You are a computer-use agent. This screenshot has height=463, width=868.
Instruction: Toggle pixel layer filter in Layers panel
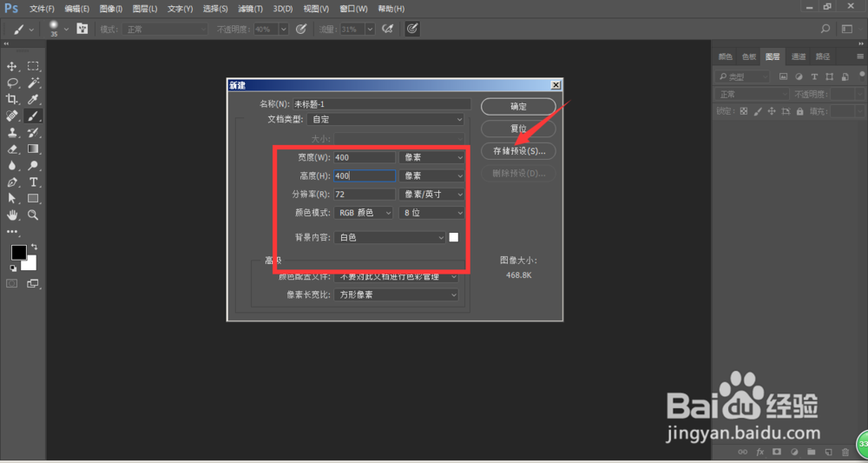pos(783,77)
